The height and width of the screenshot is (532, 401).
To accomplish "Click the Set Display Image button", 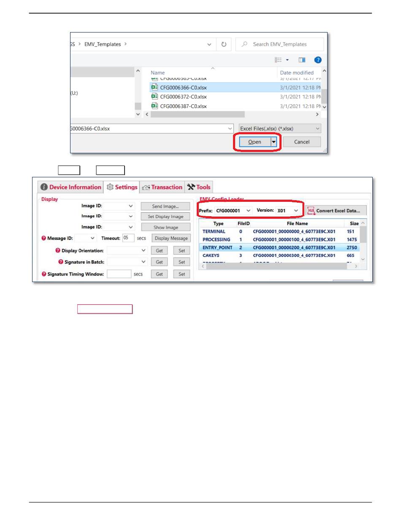I will (165, 217).
